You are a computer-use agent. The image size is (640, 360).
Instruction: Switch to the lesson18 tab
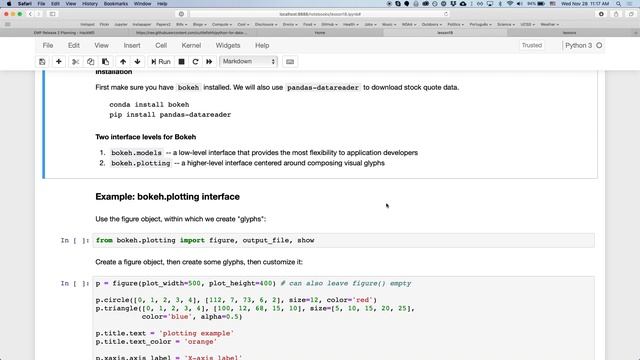point(445,33)
